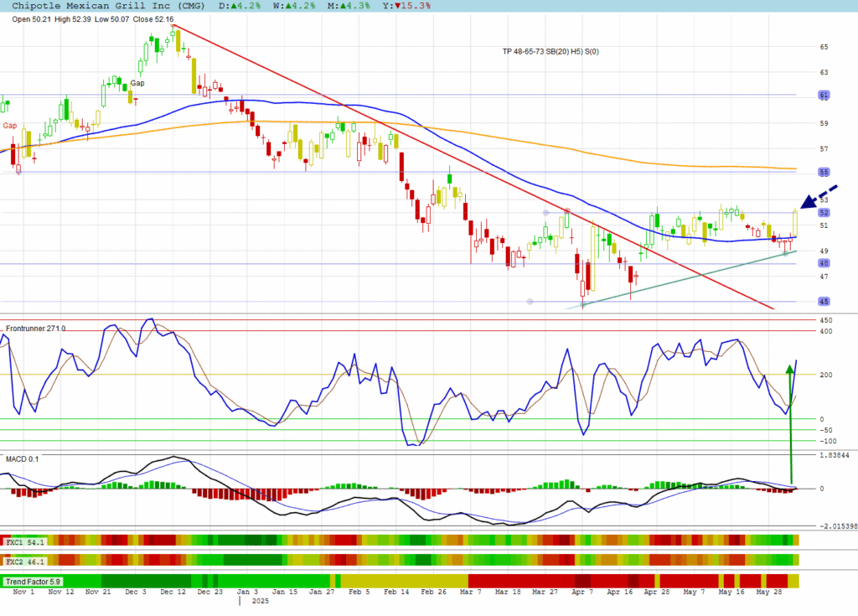
Task: Click the Dec 12 date label
Action: (173, 592)
